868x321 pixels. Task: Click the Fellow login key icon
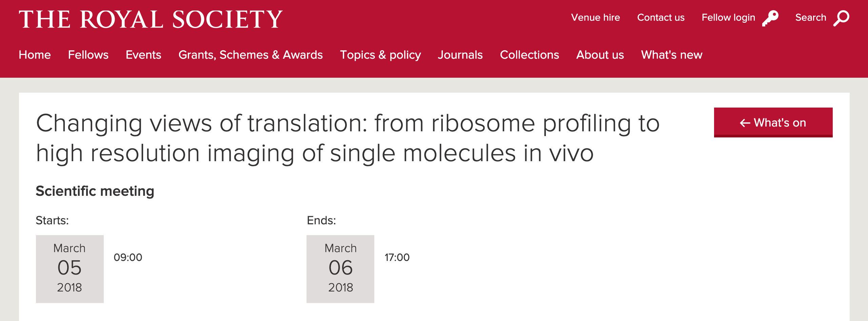click(770, 18)
